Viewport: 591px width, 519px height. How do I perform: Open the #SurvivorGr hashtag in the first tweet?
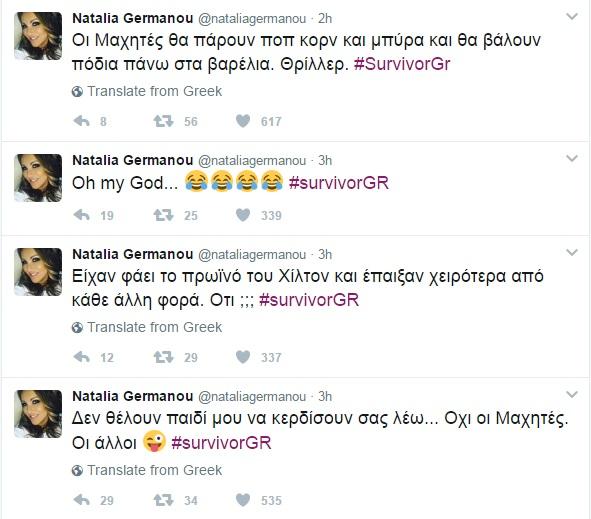pyautogui.click(x=402, y=64)
